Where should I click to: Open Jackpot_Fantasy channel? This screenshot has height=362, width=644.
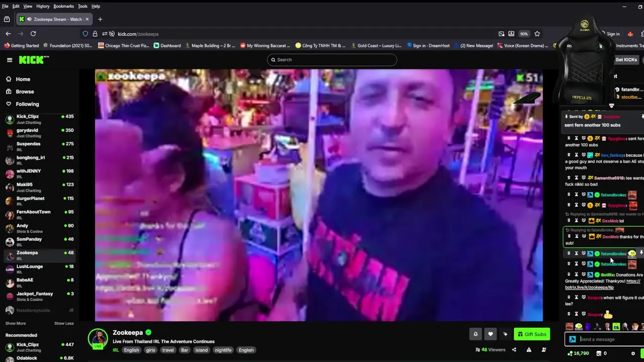39,296
